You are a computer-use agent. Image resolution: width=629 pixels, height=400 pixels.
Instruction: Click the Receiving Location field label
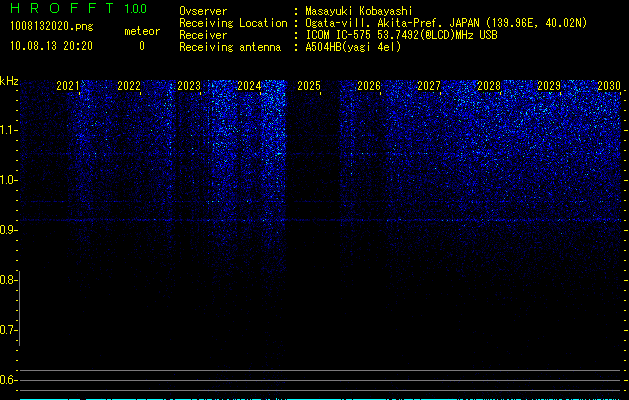(233, 23)
